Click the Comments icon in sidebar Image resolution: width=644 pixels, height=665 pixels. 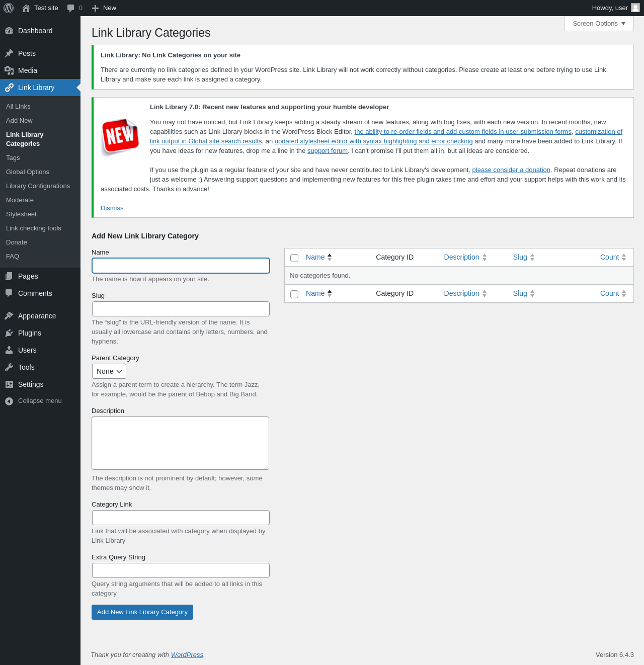click(x=9, y=293)
